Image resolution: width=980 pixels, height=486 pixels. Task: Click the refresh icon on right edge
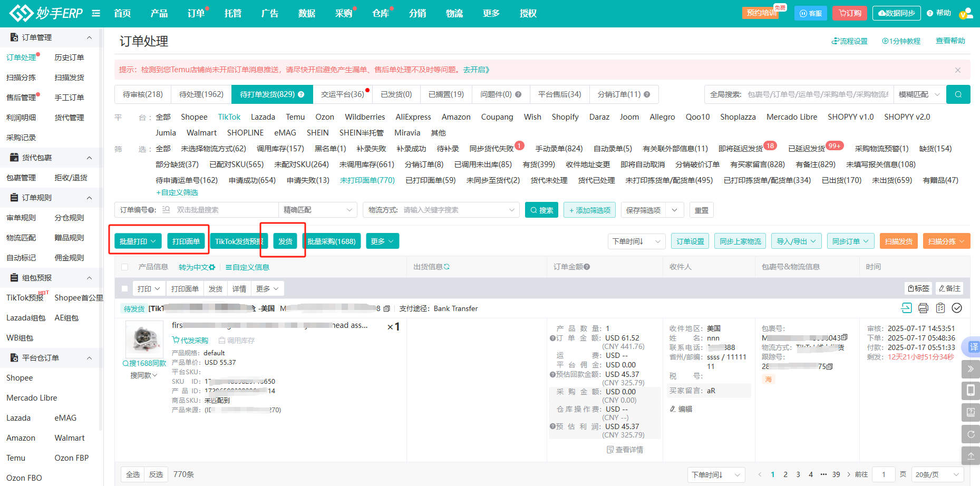[971, 434]
